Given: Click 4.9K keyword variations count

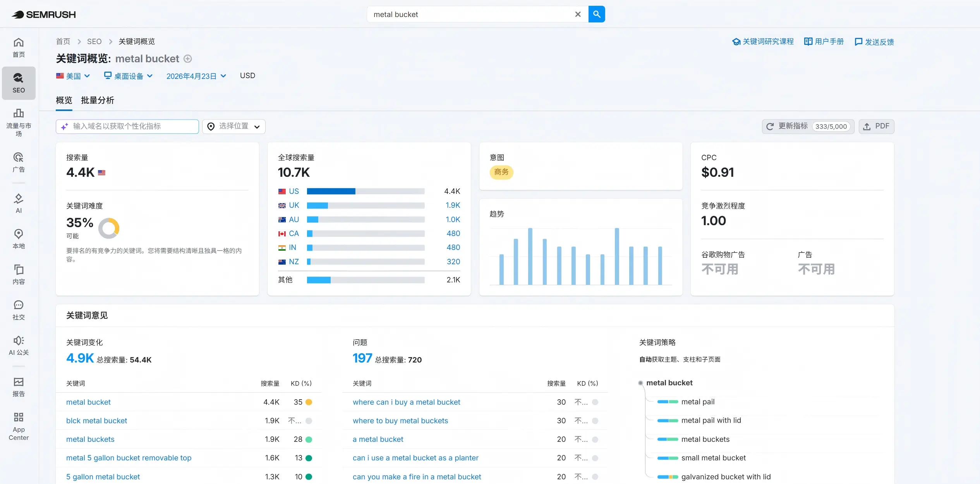Looking at the screenshot, I should click(x=80, y=358).
